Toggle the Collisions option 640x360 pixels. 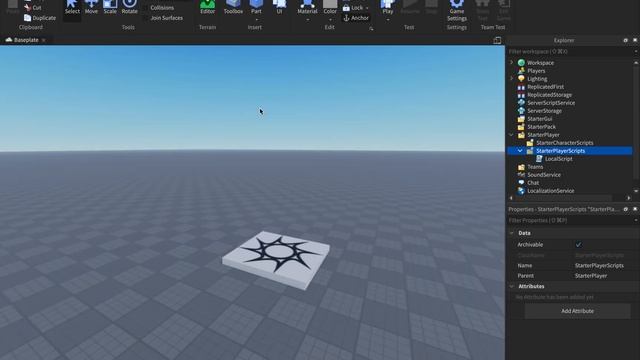(159, 8)
